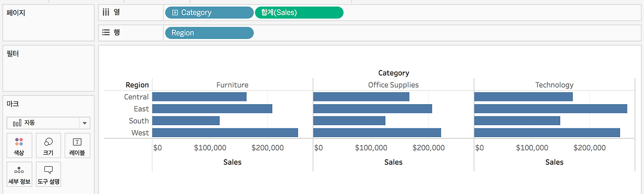644x194 pixels.
Task: Select the Region pill on rows shelf
Action: [x=209, y=33]
